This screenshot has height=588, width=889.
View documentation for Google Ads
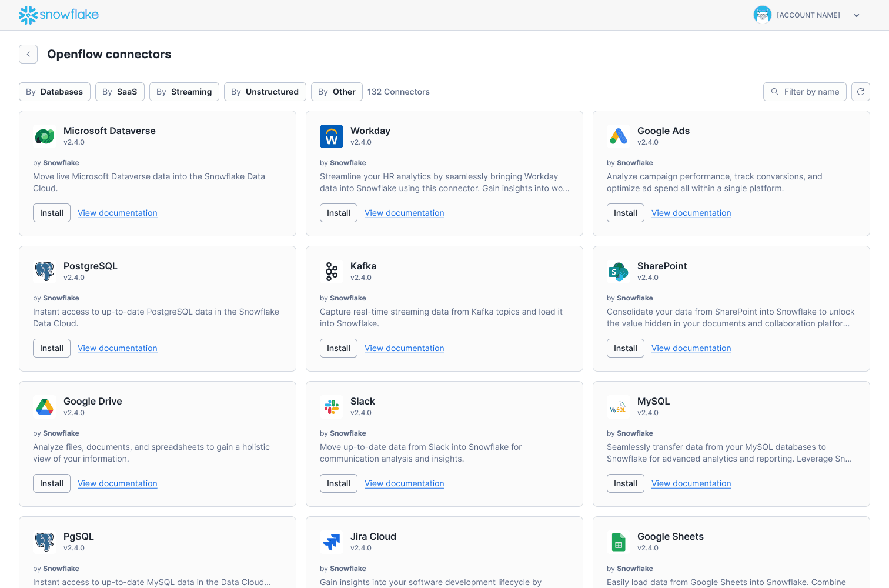691,213
